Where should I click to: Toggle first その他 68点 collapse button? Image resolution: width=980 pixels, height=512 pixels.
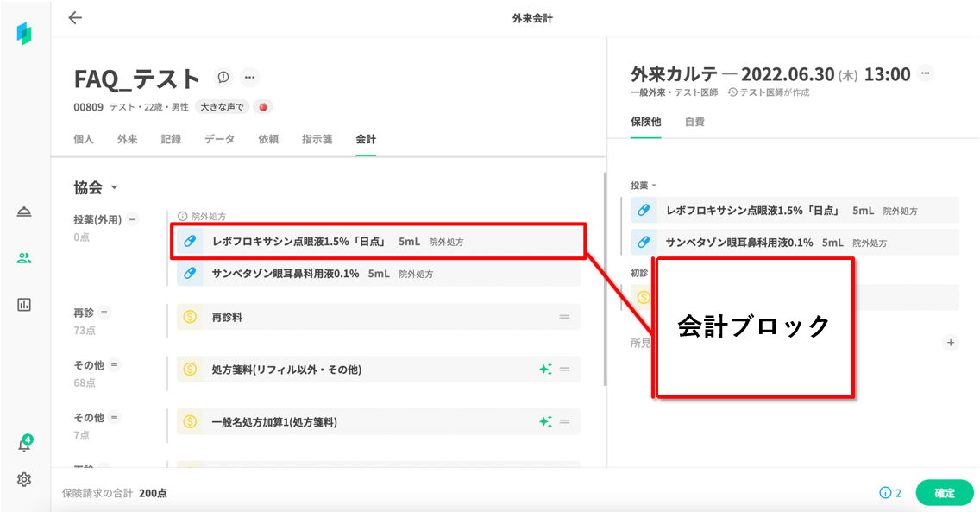(115, 365)
